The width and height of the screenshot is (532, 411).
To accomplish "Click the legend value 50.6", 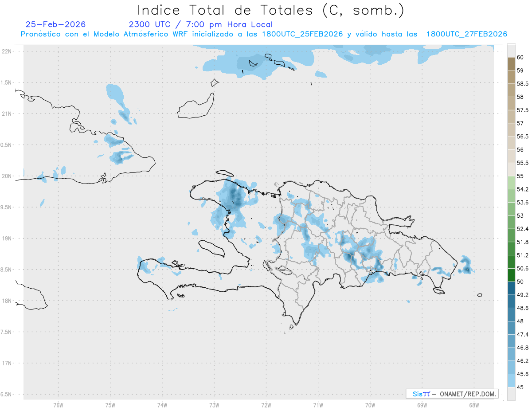I will (x=523, y=268).
